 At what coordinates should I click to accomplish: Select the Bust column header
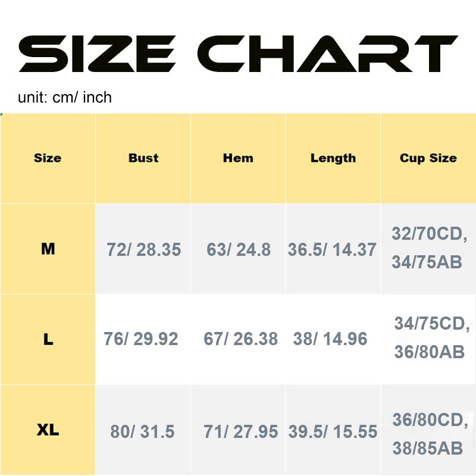(x=143, y=158)
